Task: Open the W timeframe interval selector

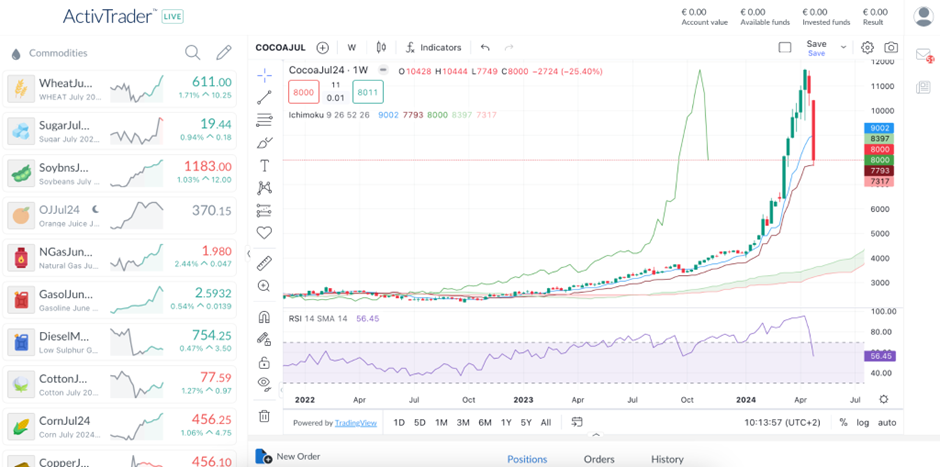Action: click(x=352, y=47)
